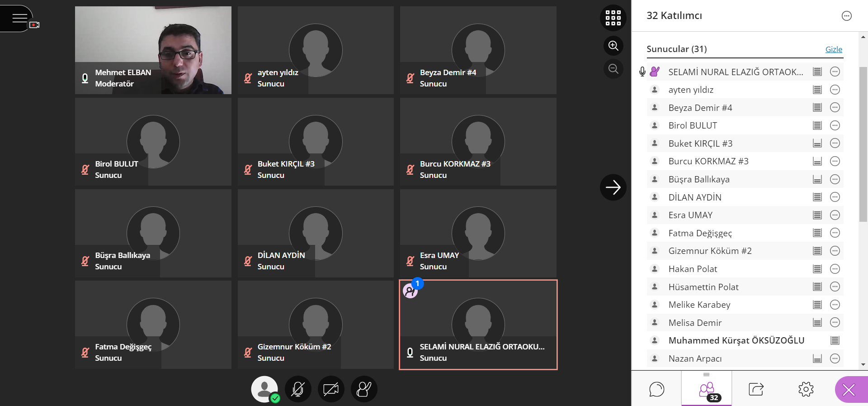Zoom out of the video grid
The image size is (868, 406).
[x=613, y=69]
